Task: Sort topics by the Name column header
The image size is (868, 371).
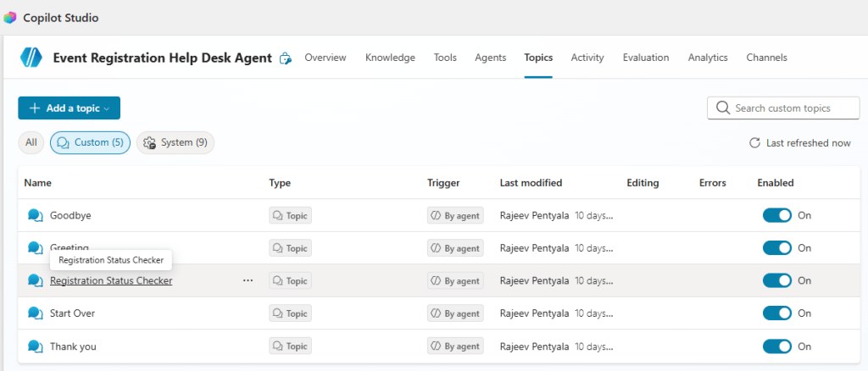Action: click(x=38, y=183)
